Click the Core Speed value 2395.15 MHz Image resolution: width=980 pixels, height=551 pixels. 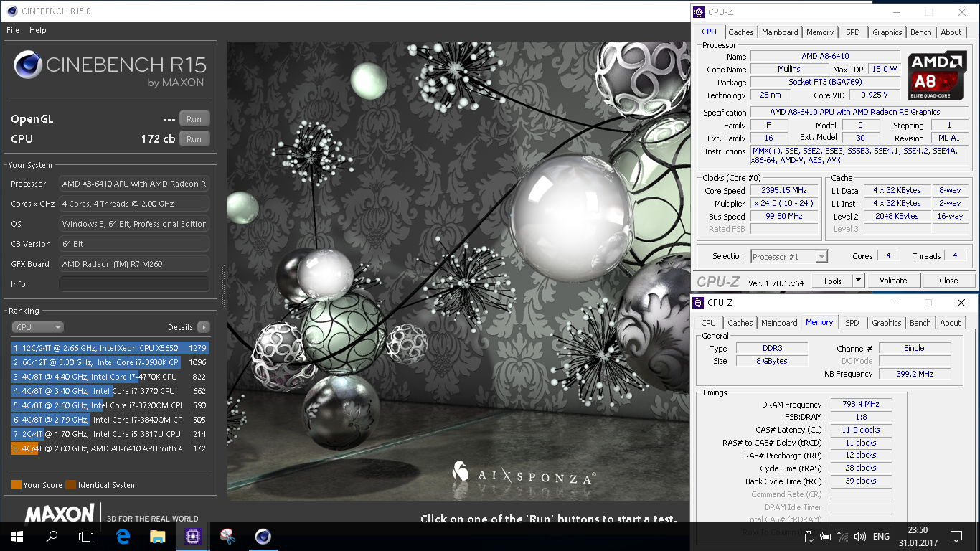point(785,191)
